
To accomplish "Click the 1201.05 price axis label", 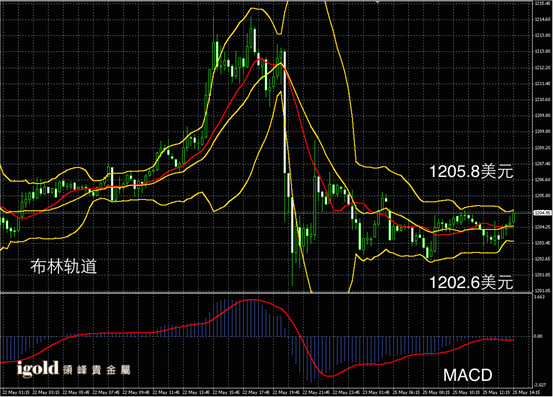I will (542, 291).
